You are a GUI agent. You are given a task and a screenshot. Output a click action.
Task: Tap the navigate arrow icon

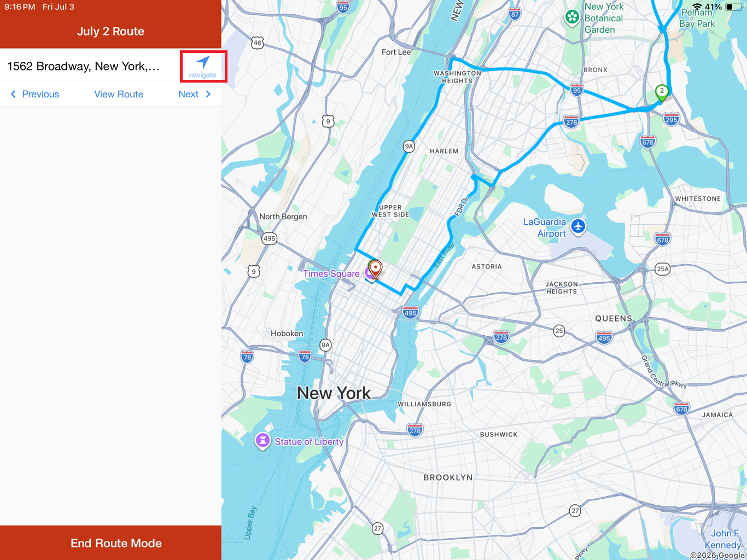[x=203, y=62]
